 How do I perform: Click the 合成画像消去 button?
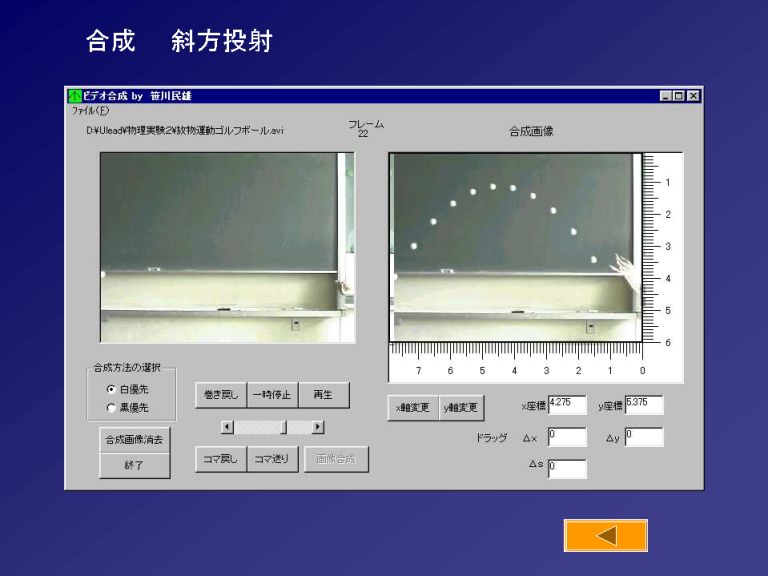tap(135, 439)
